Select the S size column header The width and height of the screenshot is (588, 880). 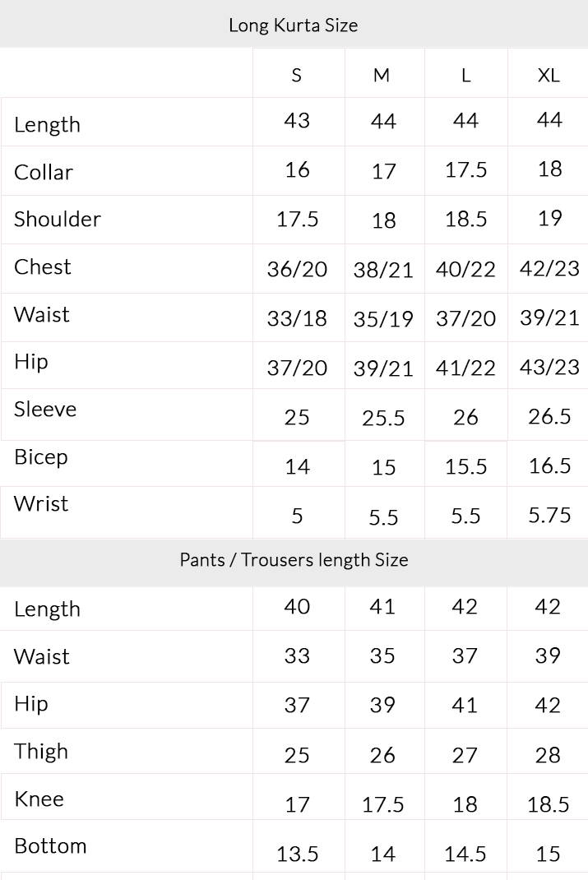(x=297, y=76)
